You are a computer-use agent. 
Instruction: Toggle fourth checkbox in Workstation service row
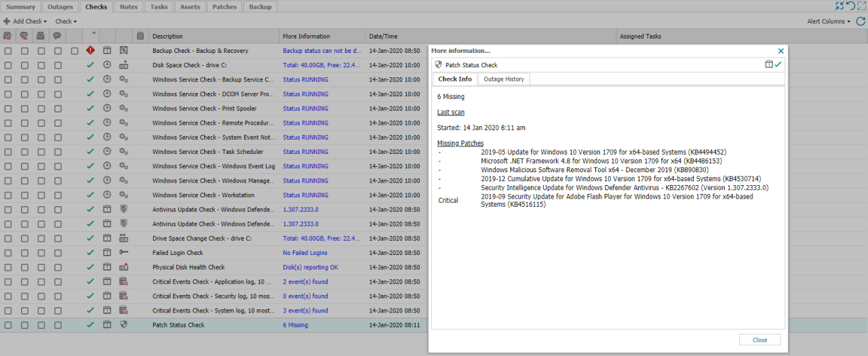pyautogui.click(x=58, y=195)
